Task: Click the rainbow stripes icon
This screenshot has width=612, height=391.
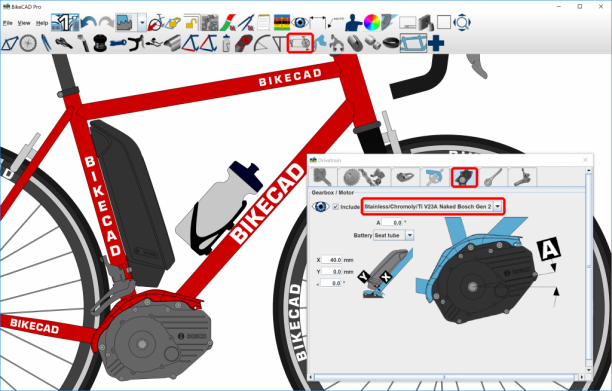Action: 282,23
